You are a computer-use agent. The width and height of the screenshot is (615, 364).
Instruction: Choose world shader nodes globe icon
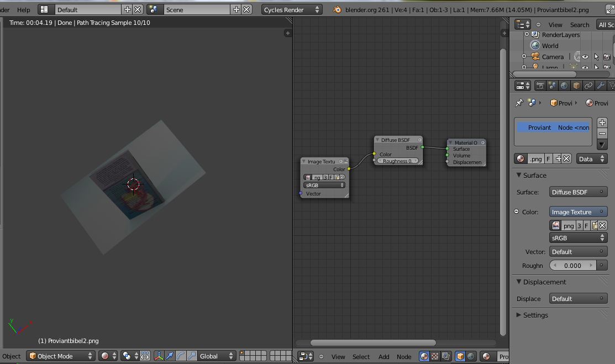point(471,356)
